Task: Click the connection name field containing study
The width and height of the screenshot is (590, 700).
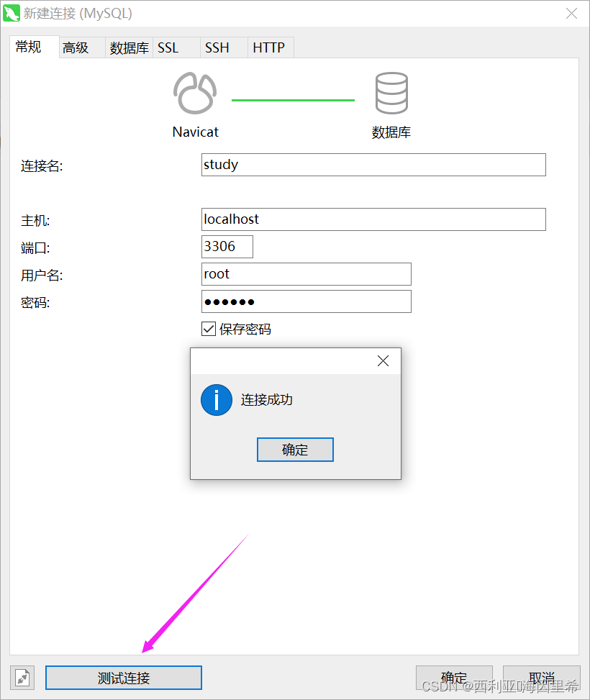Action: [373, 165]
